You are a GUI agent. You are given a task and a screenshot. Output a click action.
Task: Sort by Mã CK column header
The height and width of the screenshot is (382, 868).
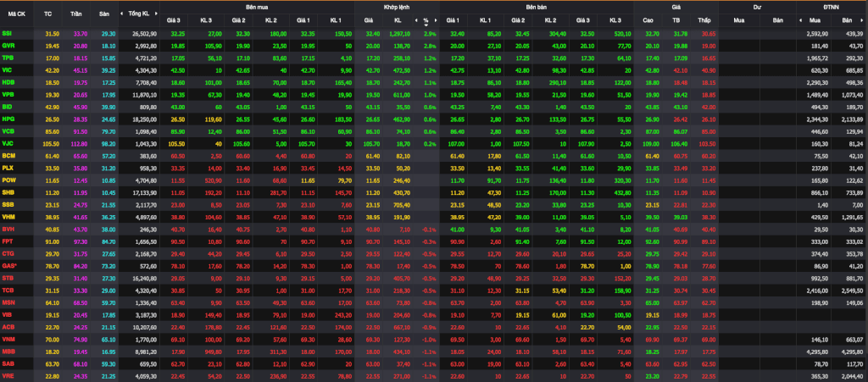17,13
